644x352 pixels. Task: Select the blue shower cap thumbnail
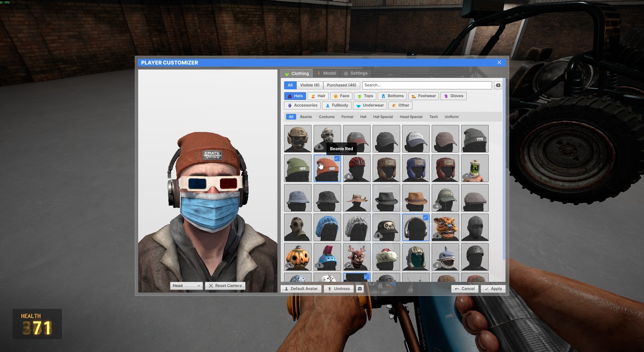click(x=327, y=227)
